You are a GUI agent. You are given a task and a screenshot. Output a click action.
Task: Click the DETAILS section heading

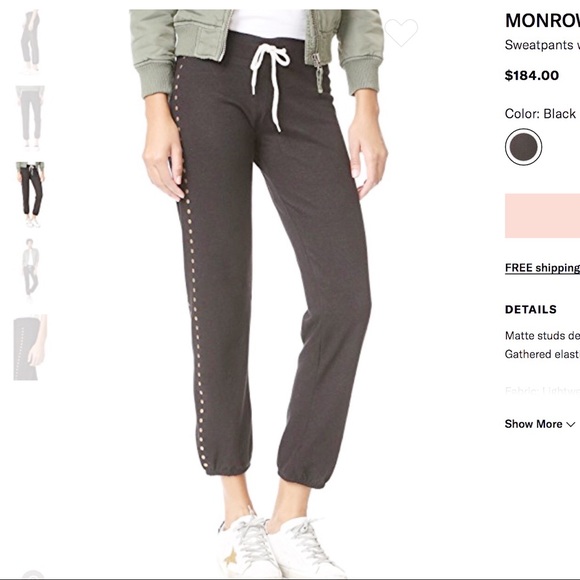tap(531, 309)
